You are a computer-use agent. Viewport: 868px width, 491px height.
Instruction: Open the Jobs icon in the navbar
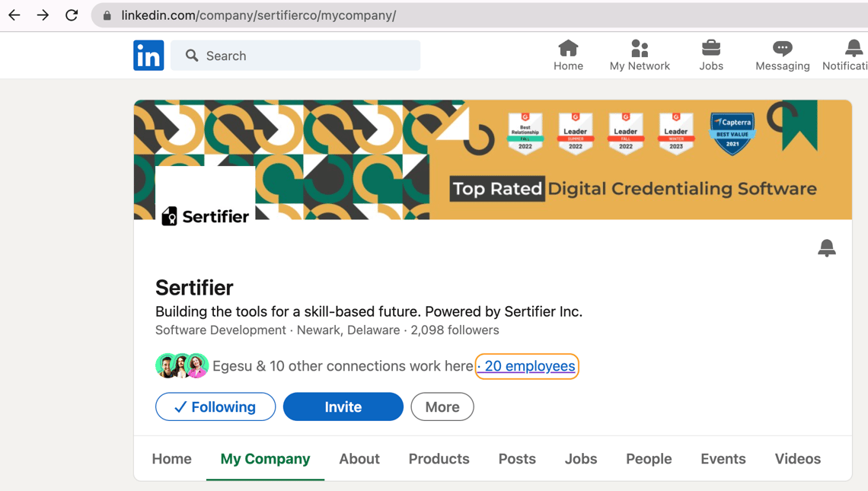(x=710, y=55)
